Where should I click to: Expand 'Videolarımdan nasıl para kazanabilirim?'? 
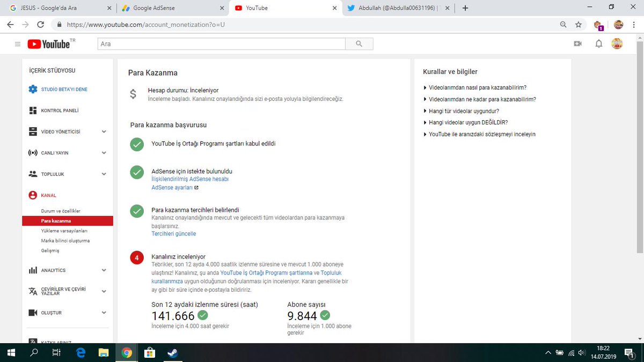point(475,87)
